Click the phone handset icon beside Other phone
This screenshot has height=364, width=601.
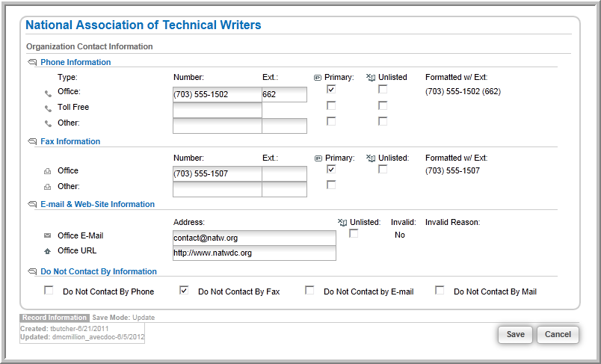pyautogui.click(x=48, y=123)
